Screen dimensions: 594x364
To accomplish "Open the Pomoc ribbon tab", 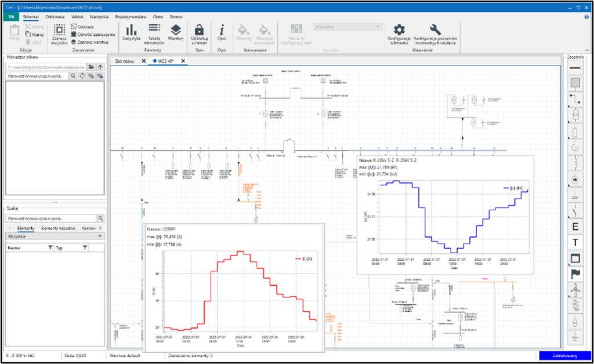I will [176, 17].
